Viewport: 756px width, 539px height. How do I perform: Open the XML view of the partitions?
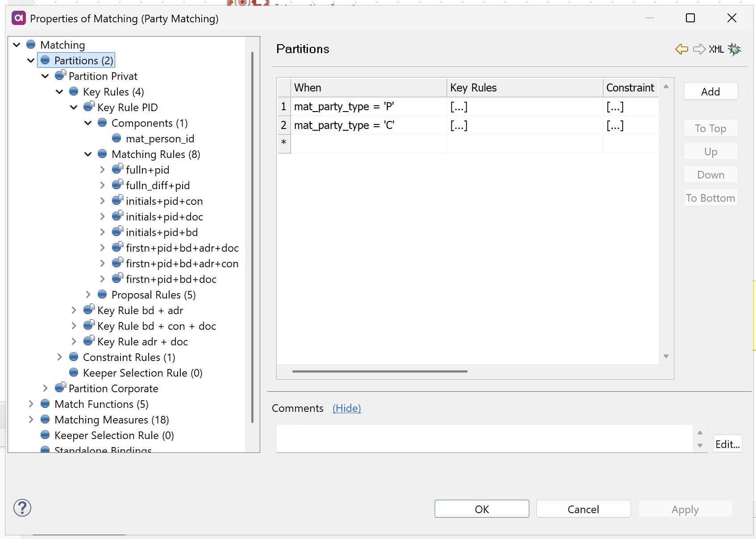pos(717,49)
